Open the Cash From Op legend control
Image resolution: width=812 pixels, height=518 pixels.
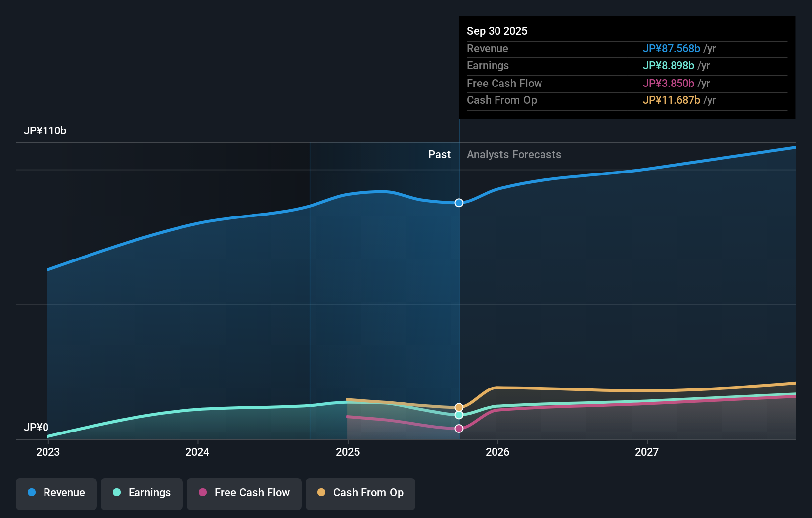pyautogui.click(x=360, y=493)
